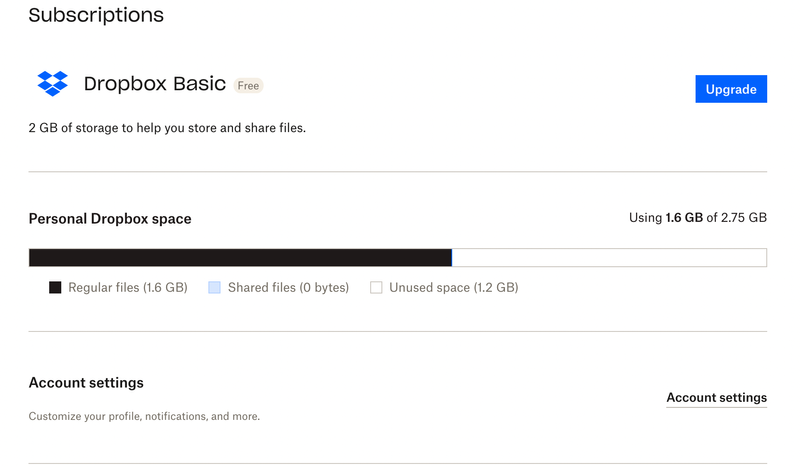
Task: Click the bold Account settings section heading
Action: pyautogui.click(x=86, y=383)
